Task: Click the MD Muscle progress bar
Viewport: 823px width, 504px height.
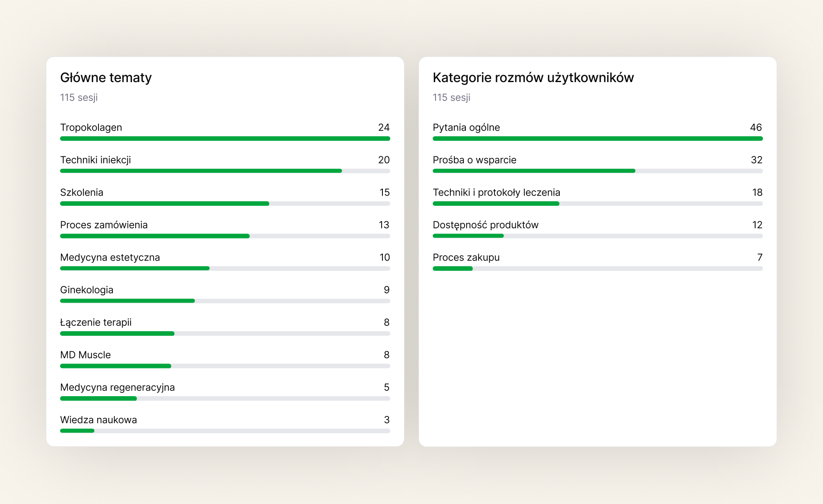Action: click(225, 366)
